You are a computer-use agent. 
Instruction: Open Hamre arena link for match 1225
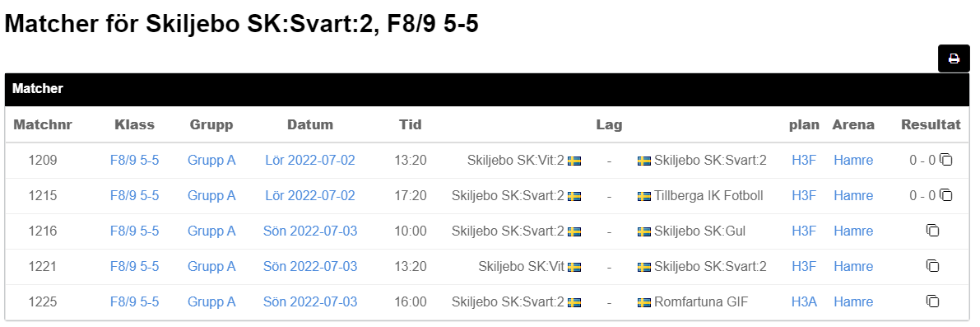coord(853,302)
